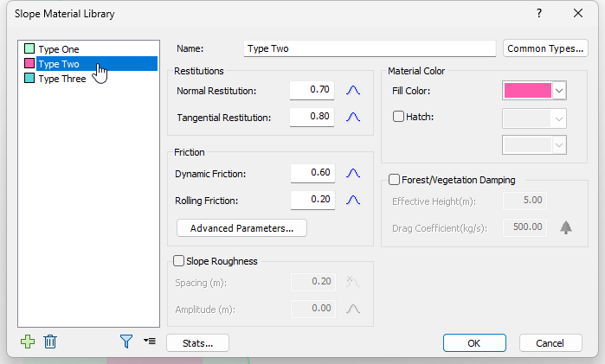Enable the Hatch checkbox
The width and height of the screenshot is (605, 364).
[x=398, y=117]
